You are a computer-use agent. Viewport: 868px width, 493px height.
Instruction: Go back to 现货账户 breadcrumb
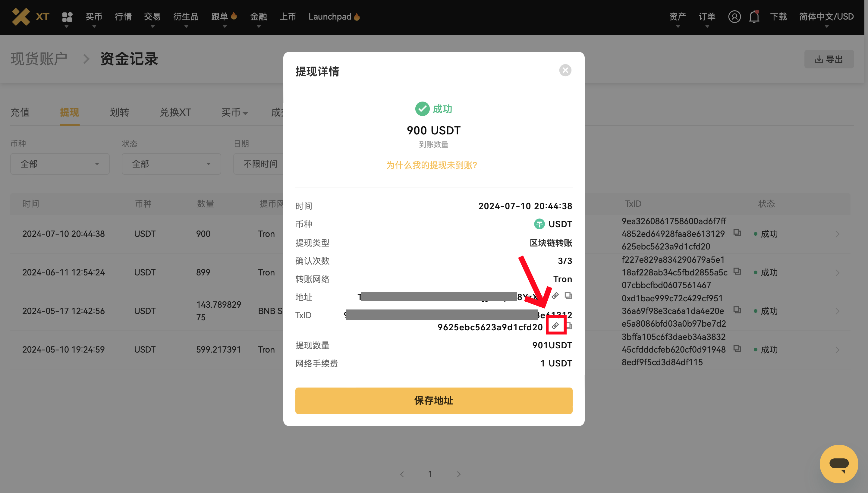pos(39,59)
